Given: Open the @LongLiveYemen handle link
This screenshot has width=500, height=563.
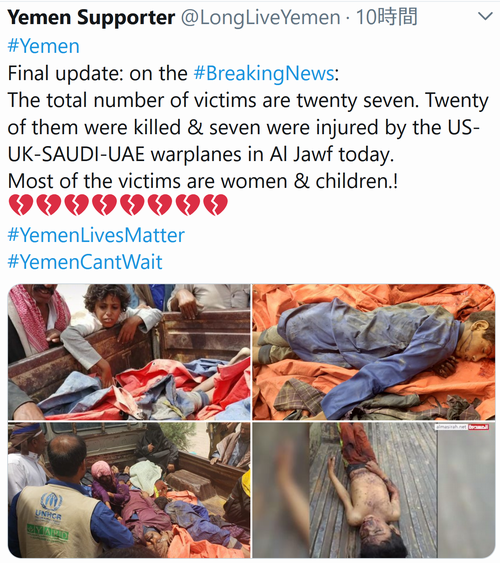Looking at the screenshot, I should (x=261, y=17).
